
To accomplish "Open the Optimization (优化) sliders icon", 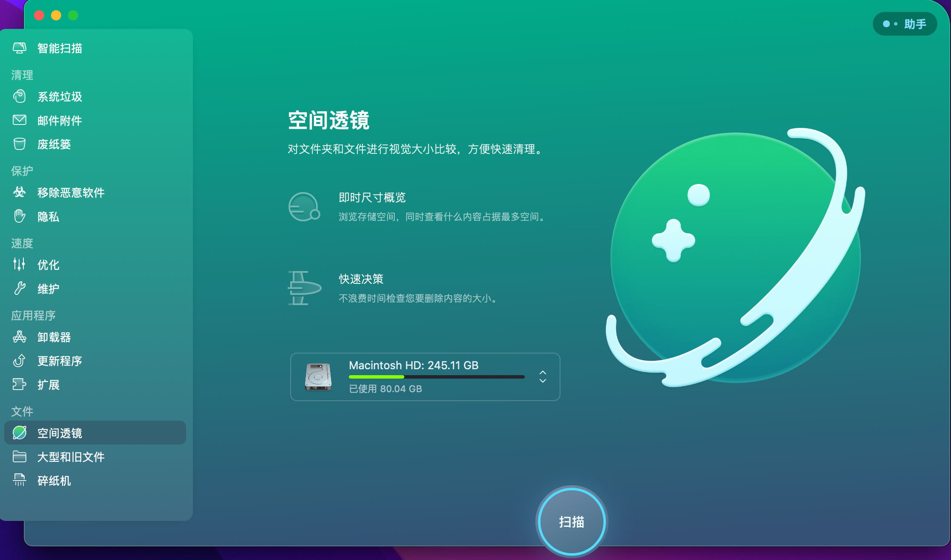I will point(20,264).
